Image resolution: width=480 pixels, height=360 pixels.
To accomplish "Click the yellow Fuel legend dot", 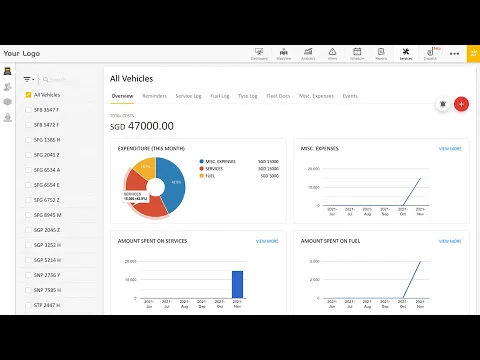I will [x=201, y=176].
